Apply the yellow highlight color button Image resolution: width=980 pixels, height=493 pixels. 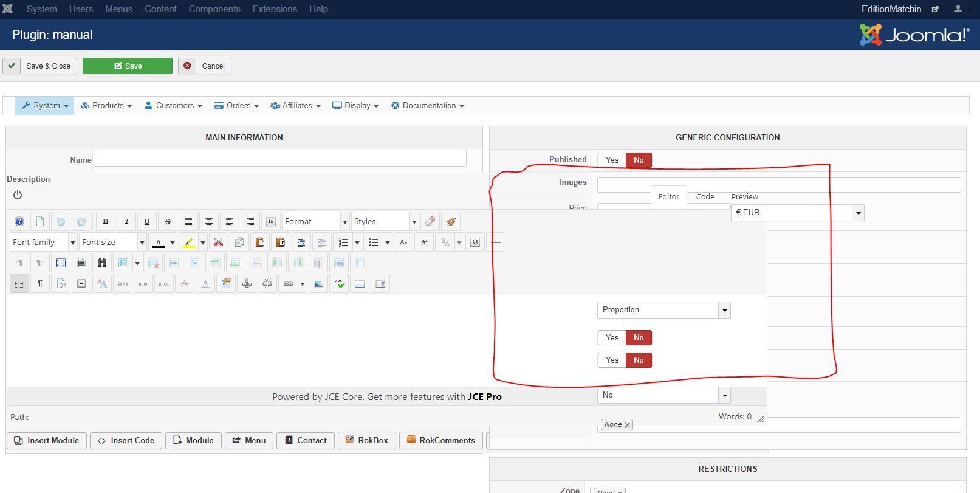coord(189,242)
